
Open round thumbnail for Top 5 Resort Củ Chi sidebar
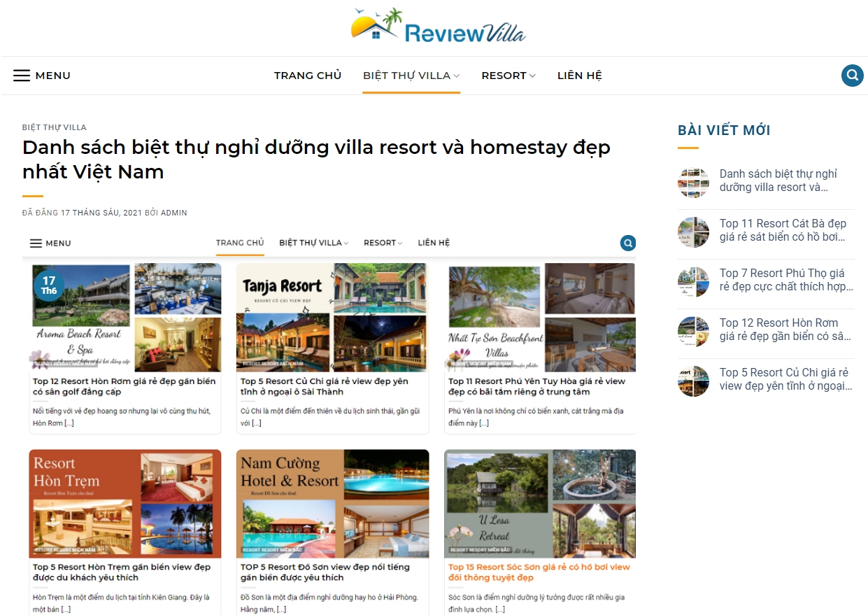(693, 381)
